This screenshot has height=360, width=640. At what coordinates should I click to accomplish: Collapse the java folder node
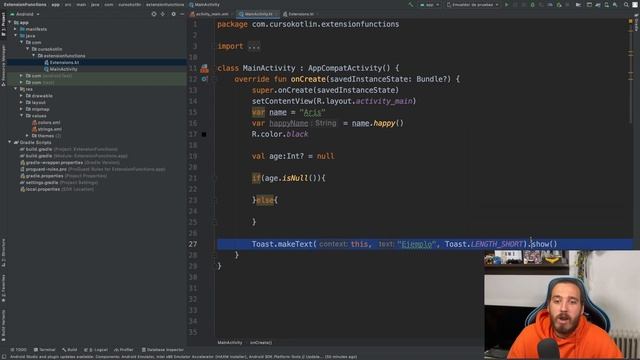click(16, 36)
